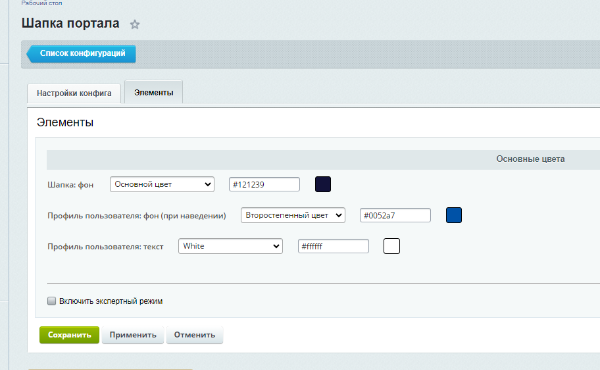This screenshot has height=370, width=600.
Task: Open dark navy color swatch picker
Action: [323, 184]
